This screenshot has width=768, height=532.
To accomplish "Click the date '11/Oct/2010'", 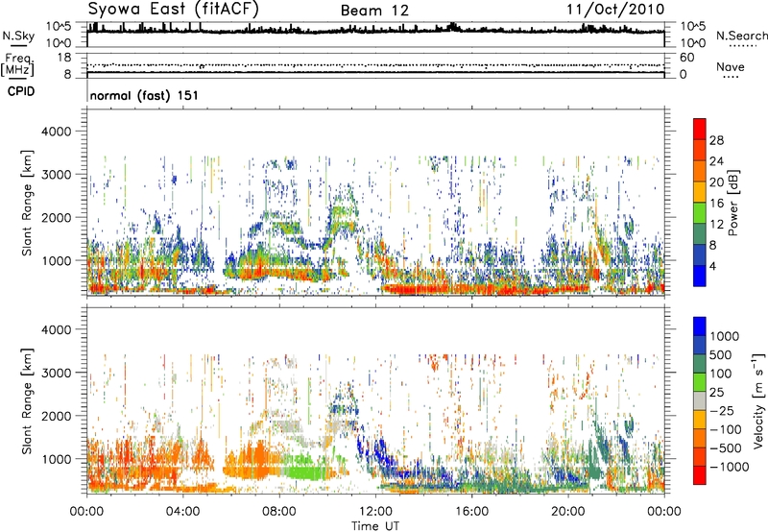I will pos(615,10).
